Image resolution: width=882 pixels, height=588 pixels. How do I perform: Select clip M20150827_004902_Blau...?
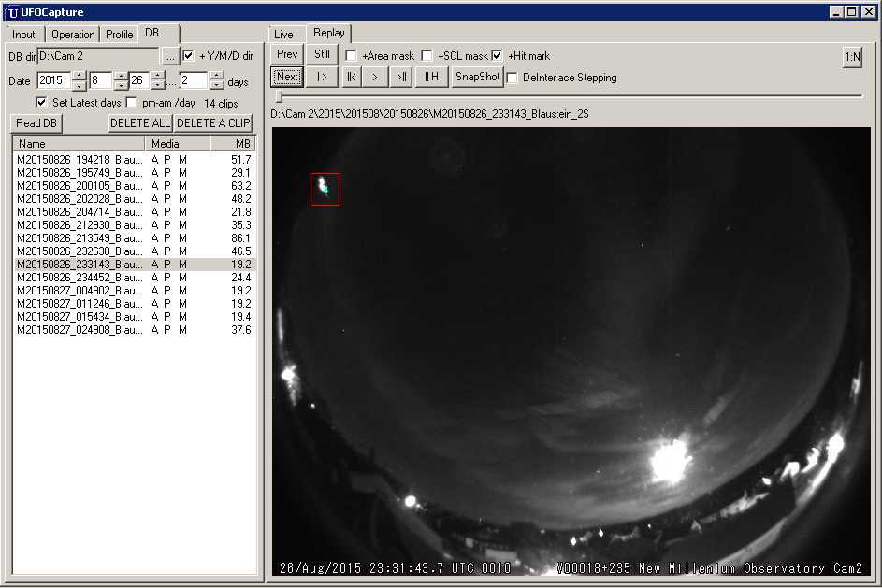tap(135, 291)
